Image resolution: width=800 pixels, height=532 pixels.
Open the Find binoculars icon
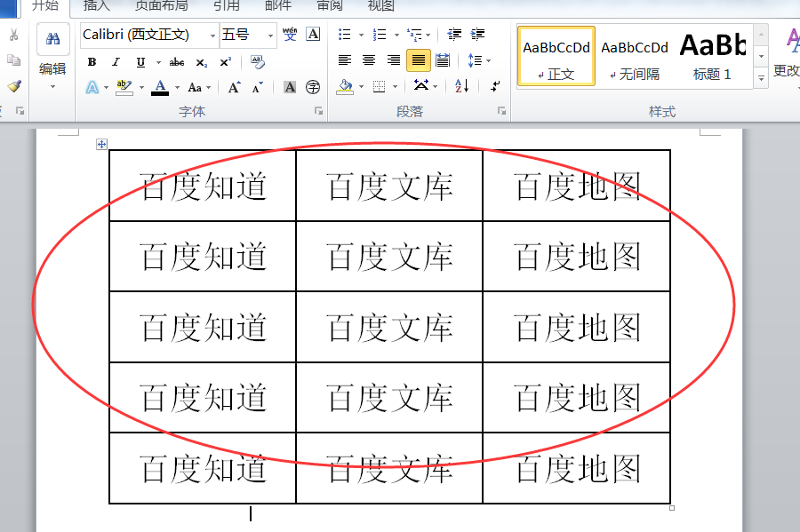pyautogui.click(x=52, y=38)
